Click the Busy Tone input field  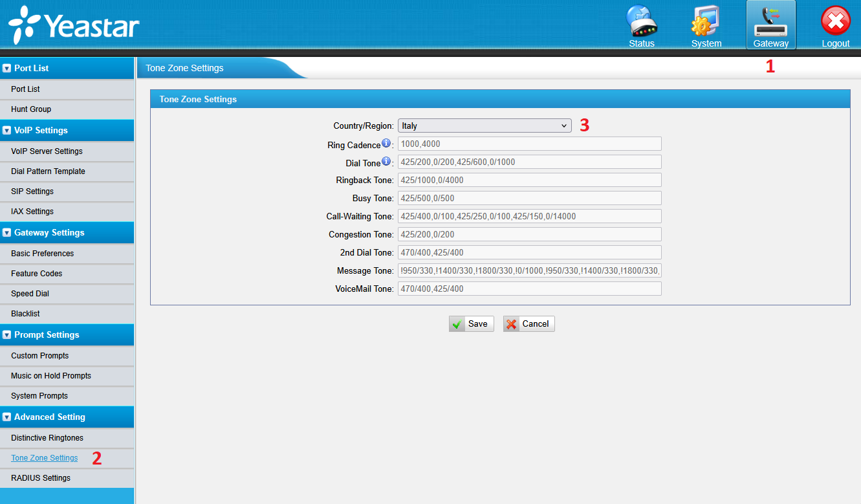pyautogui.click(x=529, y=198)
